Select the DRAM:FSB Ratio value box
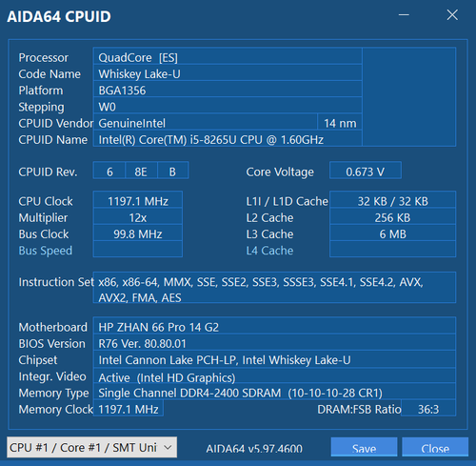This screenshot has width=476, height=466. 428,409
